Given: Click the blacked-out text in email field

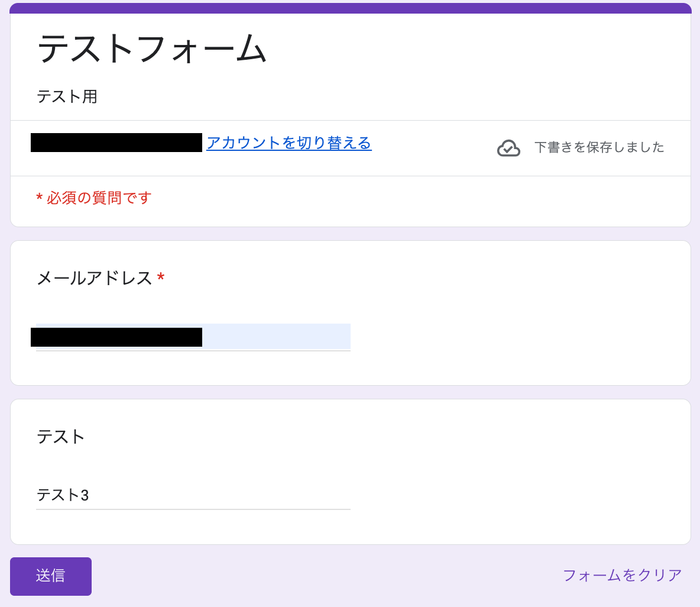Looking at the screenshot, I should point(116,337).
